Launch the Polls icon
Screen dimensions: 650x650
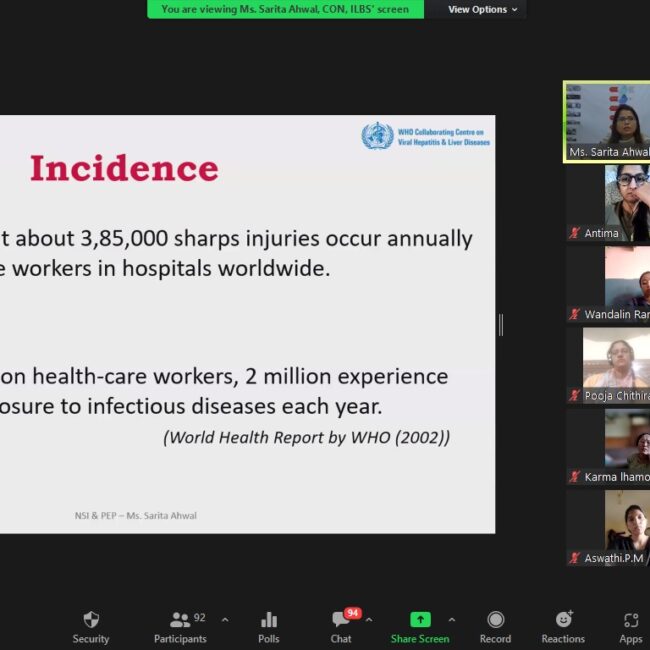pyautogui.click(x=268, y=620)
